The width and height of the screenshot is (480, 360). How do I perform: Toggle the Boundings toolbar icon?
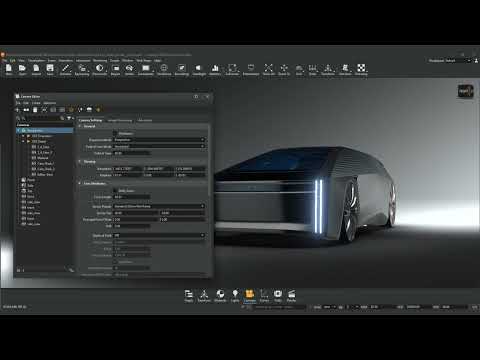(x=182, y=69)
